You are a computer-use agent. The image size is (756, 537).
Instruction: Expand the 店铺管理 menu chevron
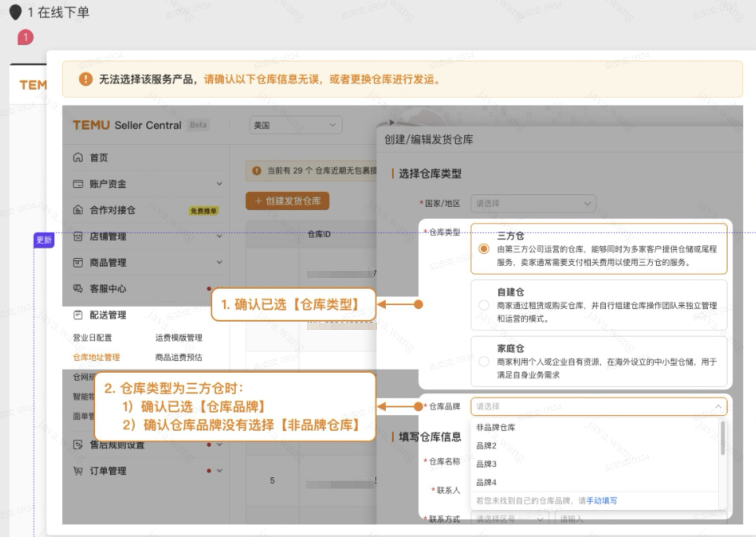[219, 236]
